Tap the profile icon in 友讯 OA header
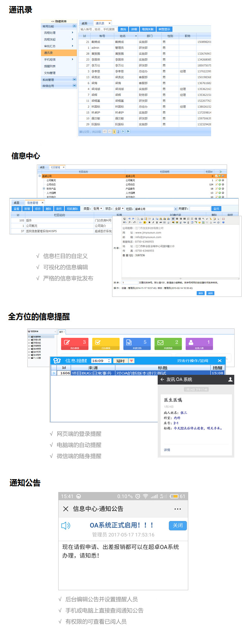 pos(230,379)
